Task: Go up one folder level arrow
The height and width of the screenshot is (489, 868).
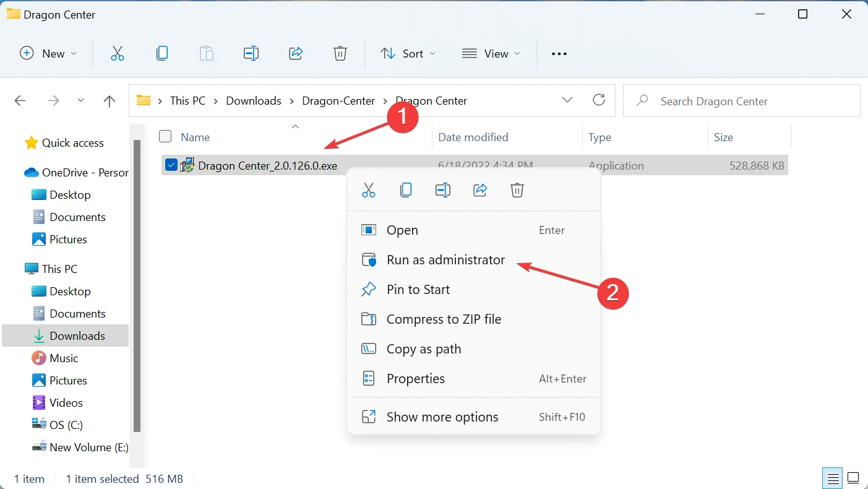Action: click(x=110, y=101)
